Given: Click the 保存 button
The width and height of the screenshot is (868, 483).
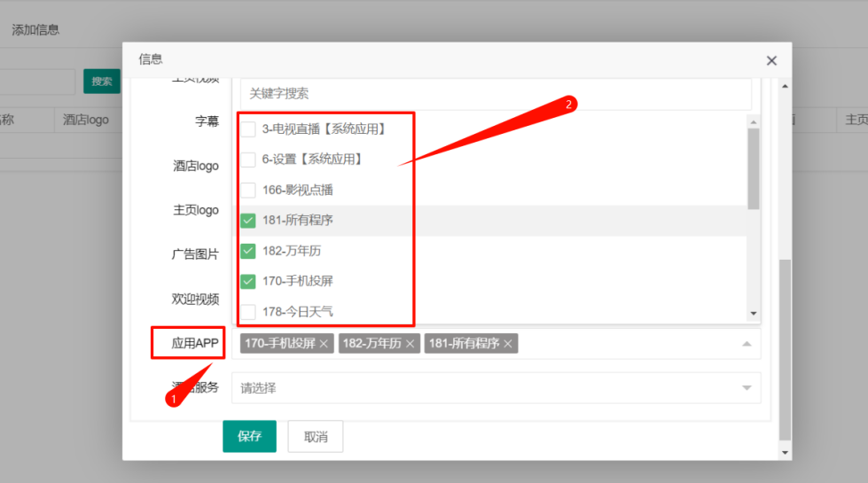Looking at the screenshot, I should click(250, 437).
